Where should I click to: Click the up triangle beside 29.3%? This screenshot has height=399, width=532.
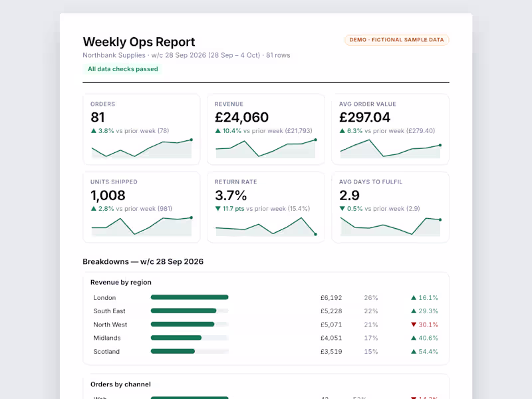click(x=414, y=311)
